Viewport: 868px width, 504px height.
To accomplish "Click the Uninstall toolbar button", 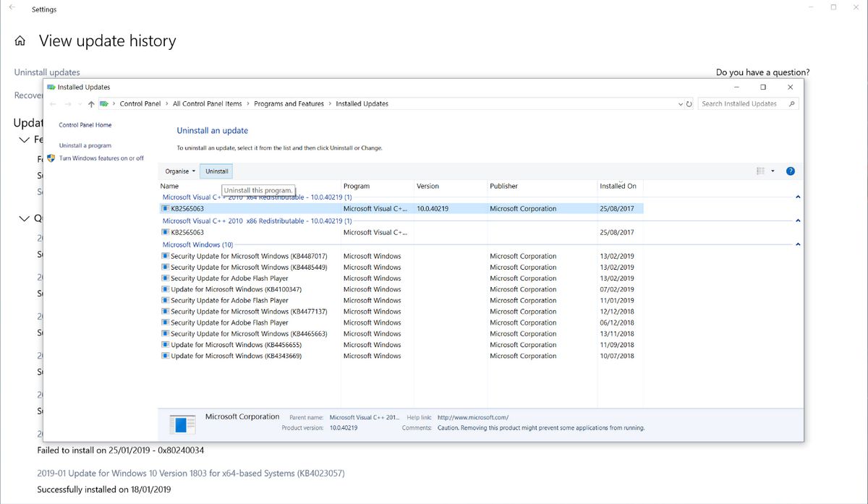I will pos(217,171).
